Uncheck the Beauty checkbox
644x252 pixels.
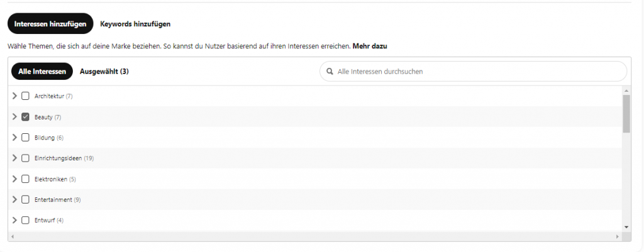tap(25, 117)
